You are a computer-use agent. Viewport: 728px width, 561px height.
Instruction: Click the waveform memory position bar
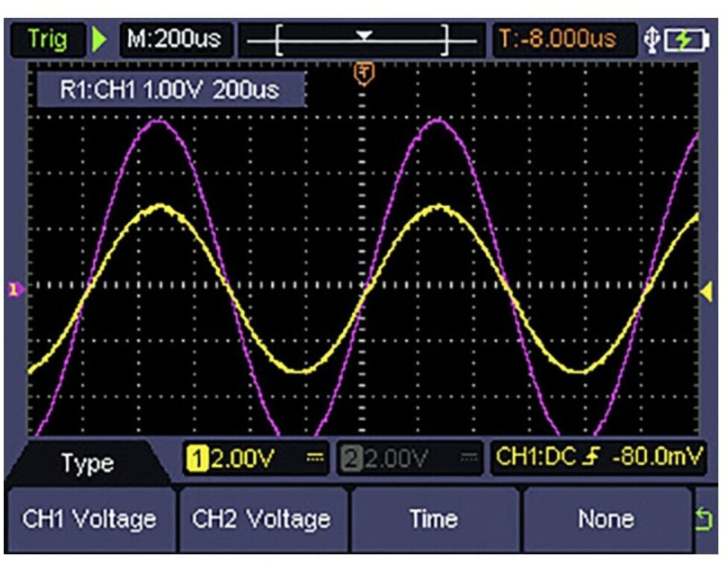pos(363,39)
